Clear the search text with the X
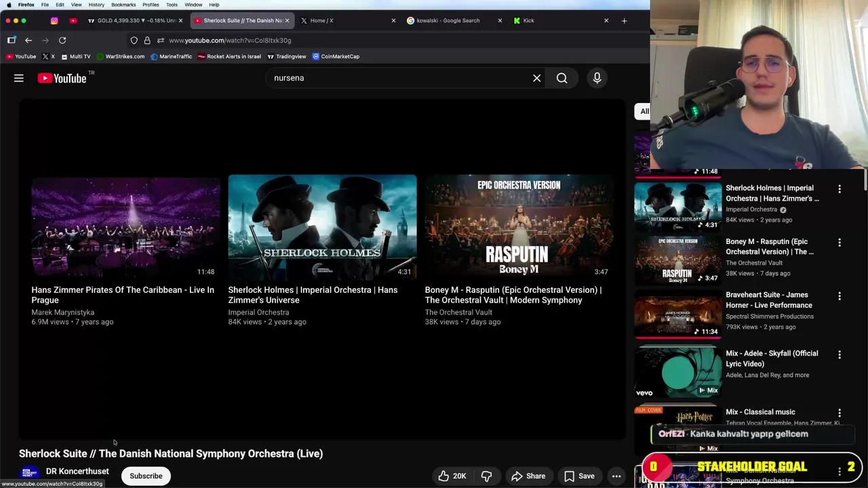 tap(536, 78)
